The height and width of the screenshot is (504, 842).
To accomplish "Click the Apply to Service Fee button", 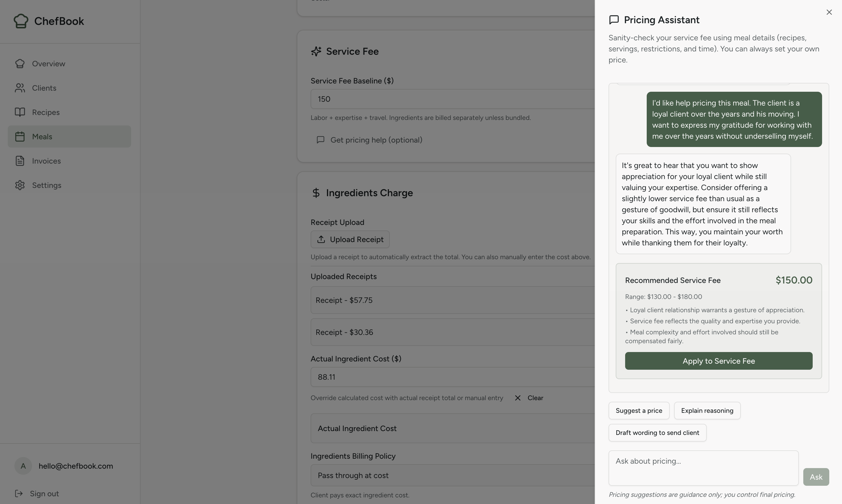I will (718, 361).
